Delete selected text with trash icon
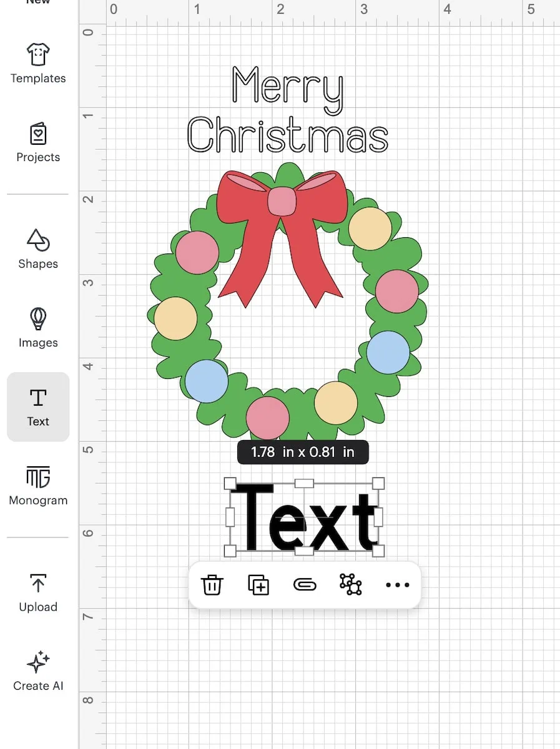Viewport: 560px width, 749px height. point(212,585)
